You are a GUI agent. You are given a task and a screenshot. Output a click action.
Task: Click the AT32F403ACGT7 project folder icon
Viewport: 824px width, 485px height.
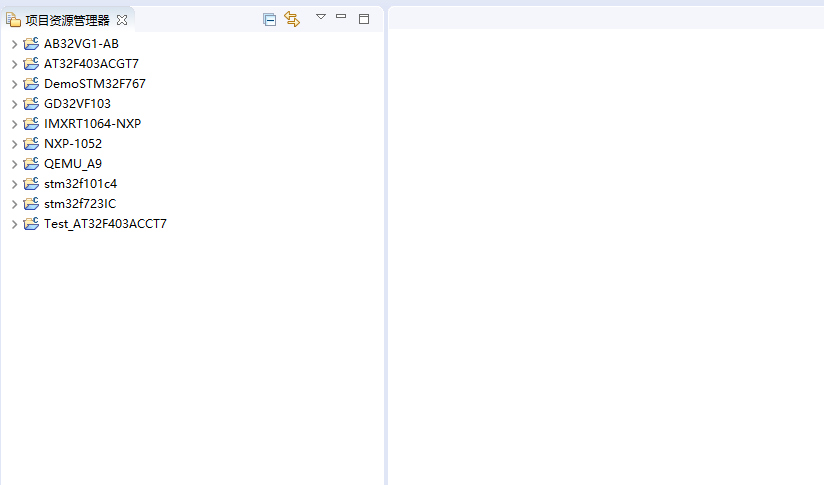pyautogui.click(x=32, y=64)
